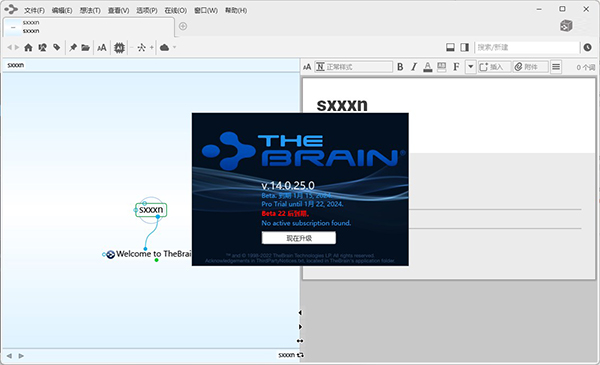Image resolution: width=600 pixels, height=365 pixels.
Task: Click the sxxxn breadcrumb above plex
Action: coord(16,65)
